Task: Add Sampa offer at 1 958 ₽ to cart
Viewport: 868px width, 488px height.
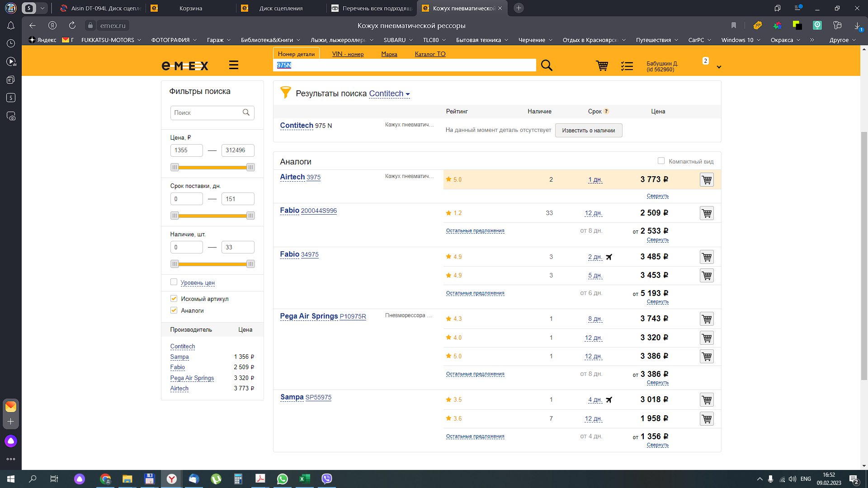Action: coord(707,419)
